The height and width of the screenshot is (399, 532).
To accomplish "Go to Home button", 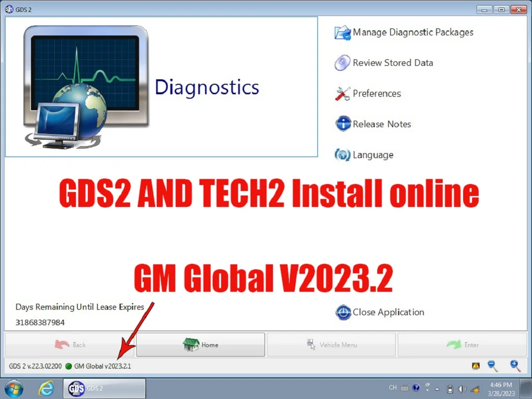I will coord(201,345).
